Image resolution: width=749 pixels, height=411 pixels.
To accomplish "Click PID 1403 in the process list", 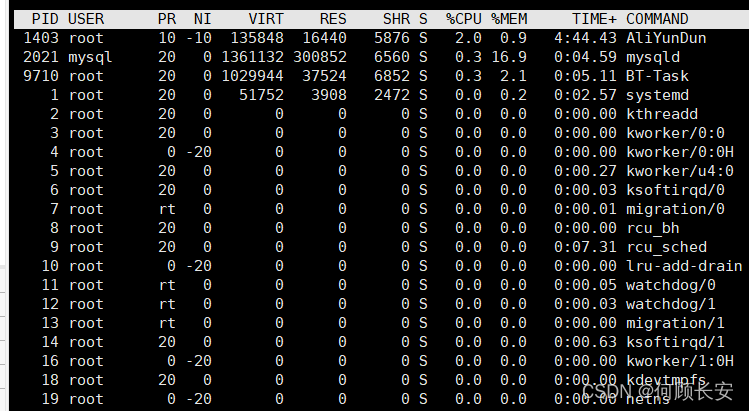I will (x=41, y=38).
